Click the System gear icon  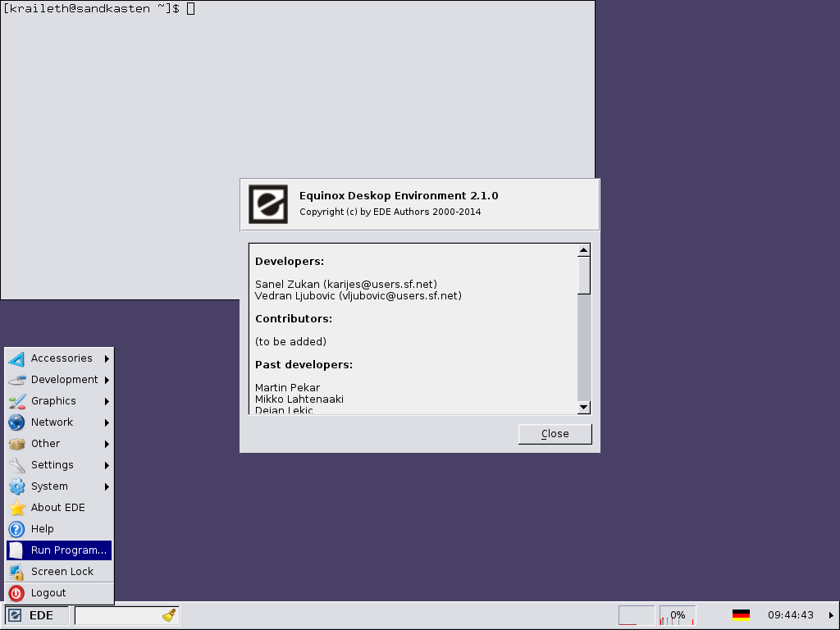[16, 486]
